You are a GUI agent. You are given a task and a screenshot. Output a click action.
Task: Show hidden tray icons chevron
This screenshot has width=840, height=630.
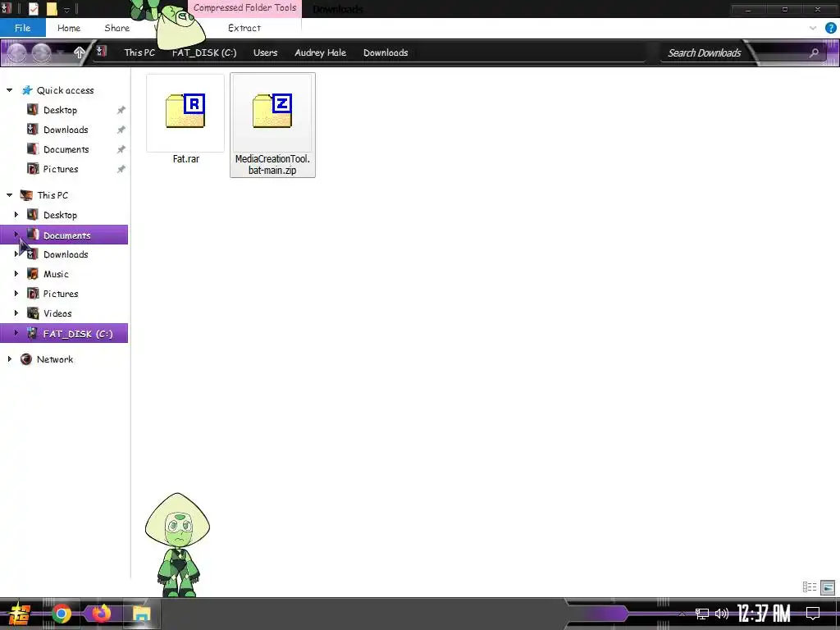pyautogui.click(x=682, y=614)
